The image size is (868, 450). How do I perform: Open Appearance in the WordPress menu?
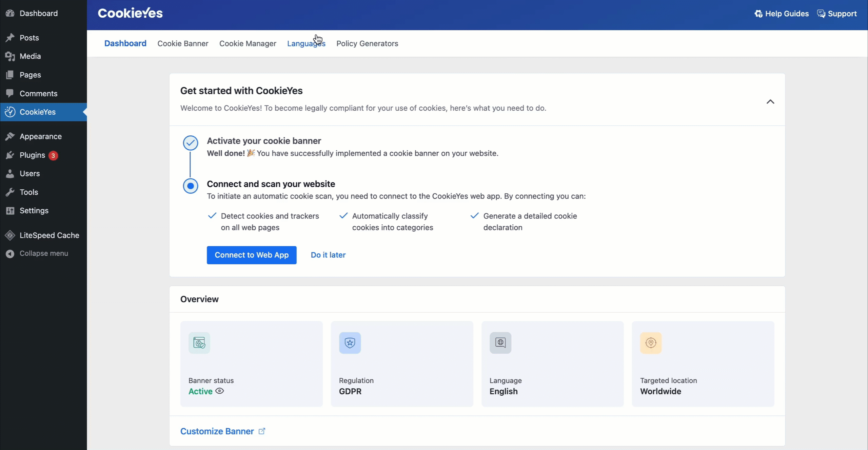tap(43, 136)
